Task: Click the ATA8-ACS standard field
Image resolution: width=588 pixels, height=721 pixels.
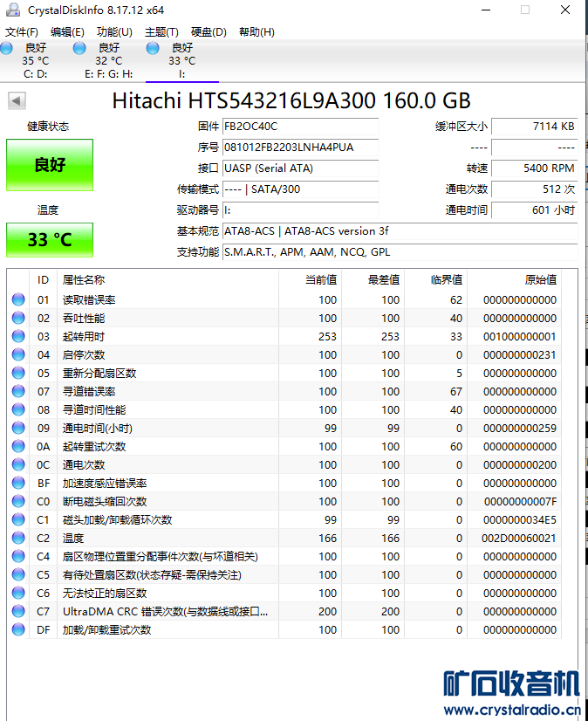Action: pyautogui.click(x=400, y=230)
